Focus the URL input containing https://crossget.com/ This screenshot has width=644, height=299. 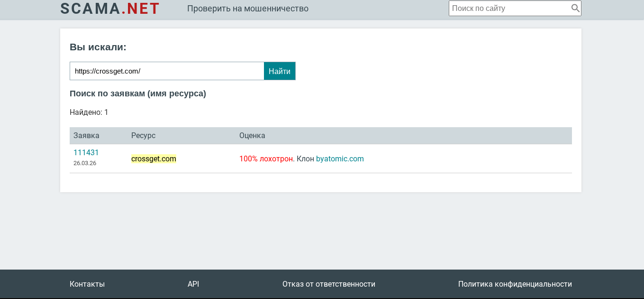(x=167, y=71)
